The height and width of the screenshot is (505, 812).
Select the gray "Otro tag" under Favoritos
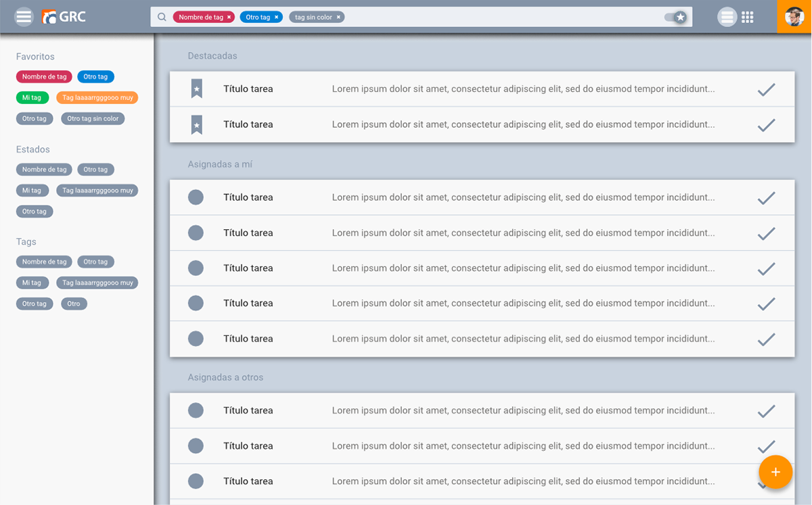[35, 119]
